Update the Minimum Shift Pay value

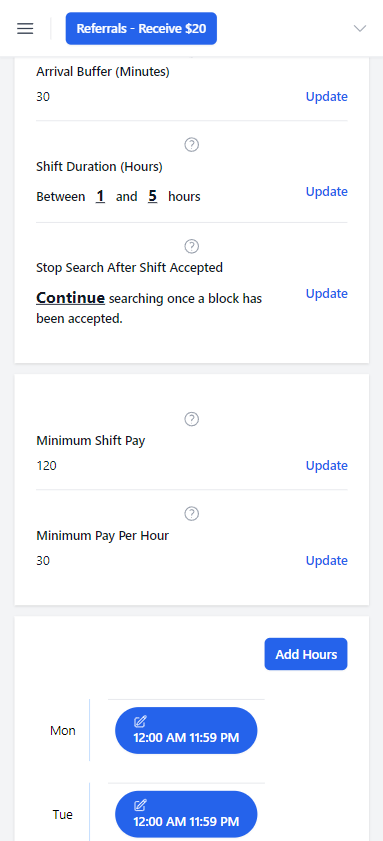coord(327,466)
